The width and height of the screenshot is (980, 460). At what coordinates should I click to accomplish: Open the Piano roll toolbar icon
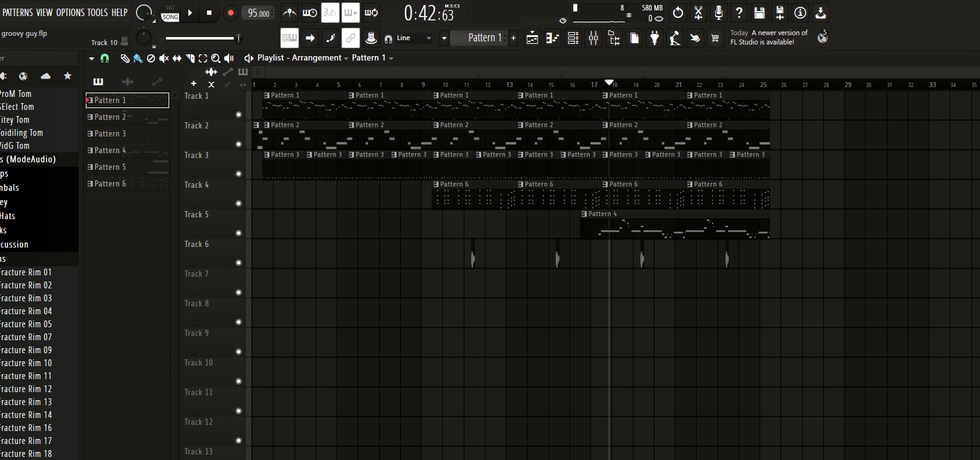pyautogui.click(x=553, y=38)
